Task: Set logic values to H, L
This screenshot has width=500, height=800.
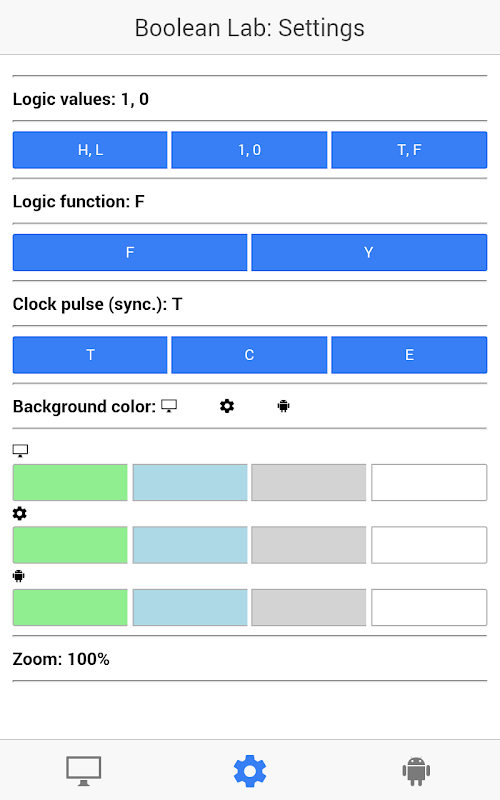Action: click(x=90, y=150)
